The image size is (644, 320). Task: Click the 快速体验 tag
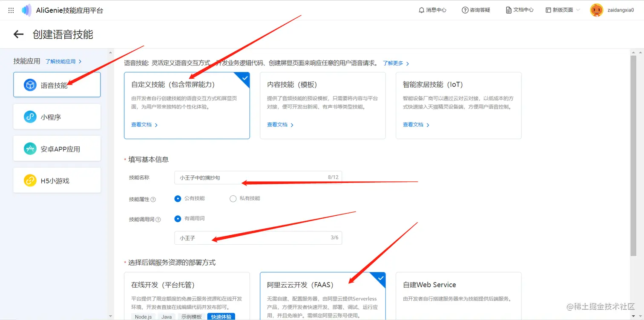point(221,317)
